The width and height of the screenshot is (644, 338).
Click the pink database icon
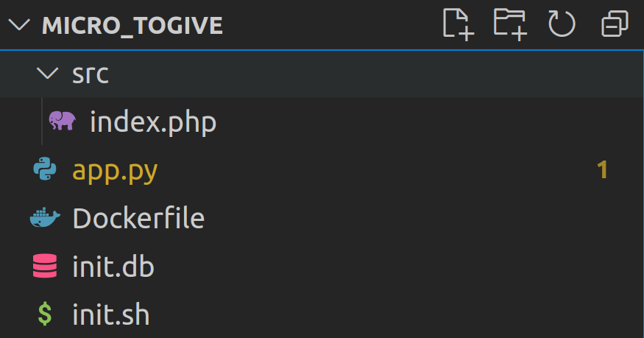point(45,267)
